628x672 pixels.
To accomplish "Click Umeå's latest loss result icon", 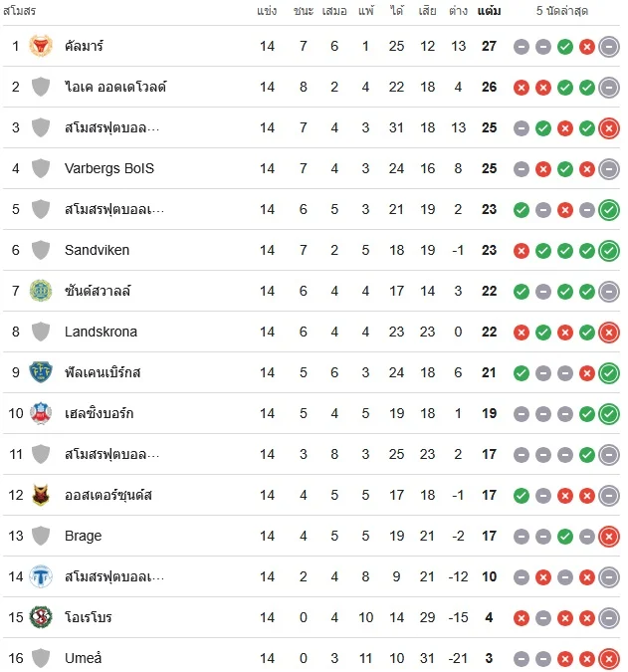I will coord(609,659).
